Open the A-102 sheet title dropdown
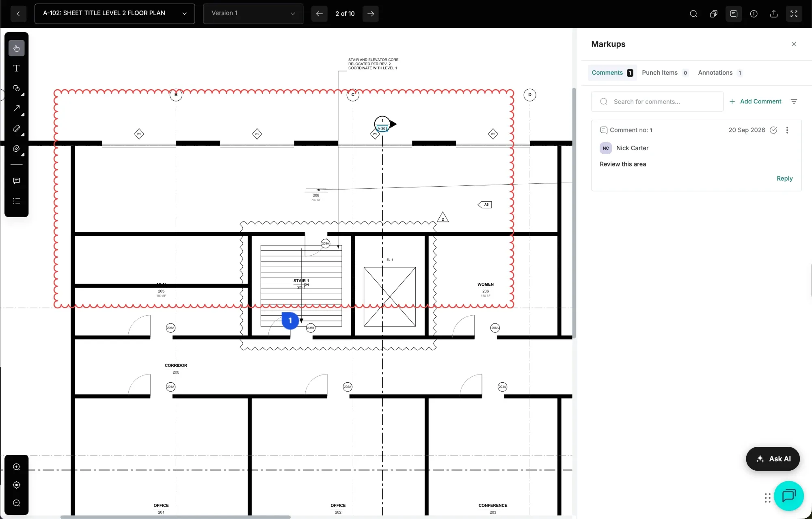Image resolution: width=812 pixels, height=519 pixels. coord(115,13)
